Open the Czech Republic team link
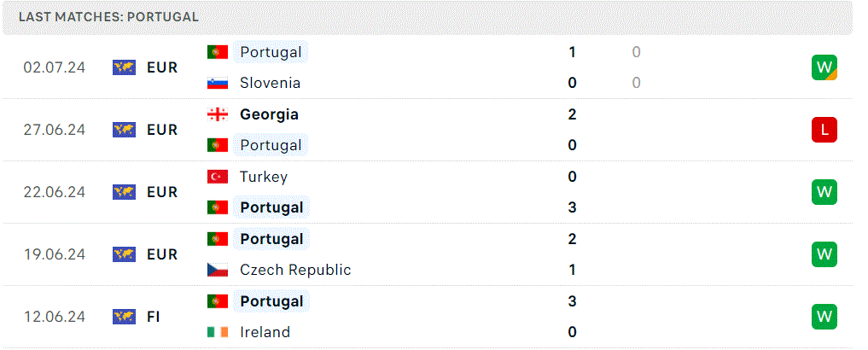The width and height of the screenshot is (868, 350). pyautogui.click(x=295, y=271)
